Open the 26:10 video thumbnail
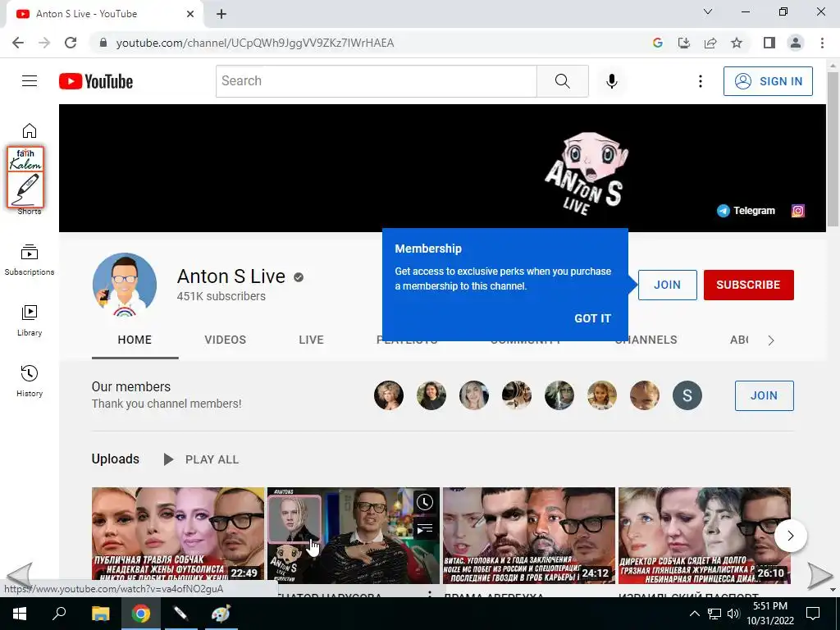This screenshot has height=630, width=840. tap(705, 535)
